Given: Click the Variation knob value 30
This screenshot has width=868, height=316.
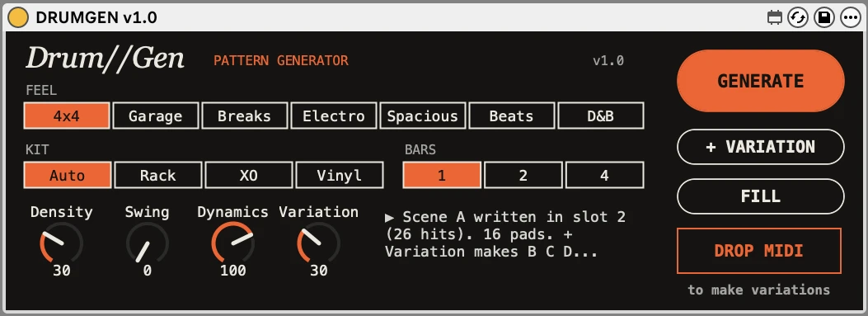Looking at the screenshot, I should [x=318, y=271].
